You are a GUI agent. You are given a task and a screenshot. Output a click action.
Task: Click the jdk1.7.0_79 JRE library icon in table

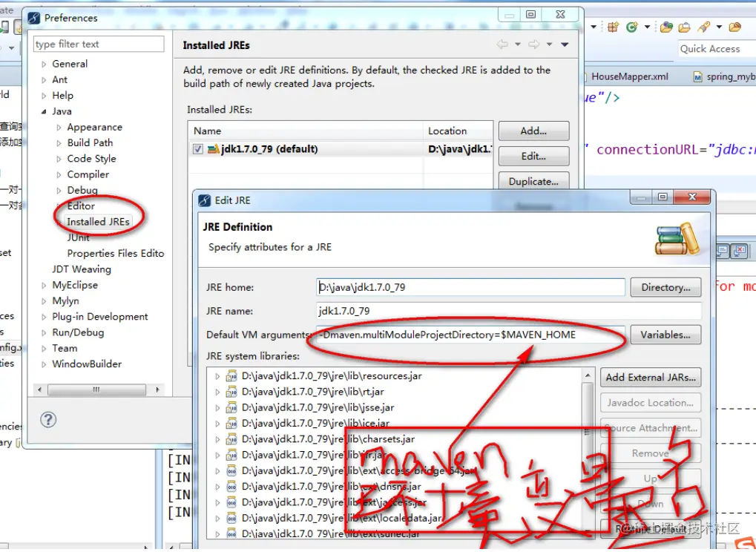(213, 149)
